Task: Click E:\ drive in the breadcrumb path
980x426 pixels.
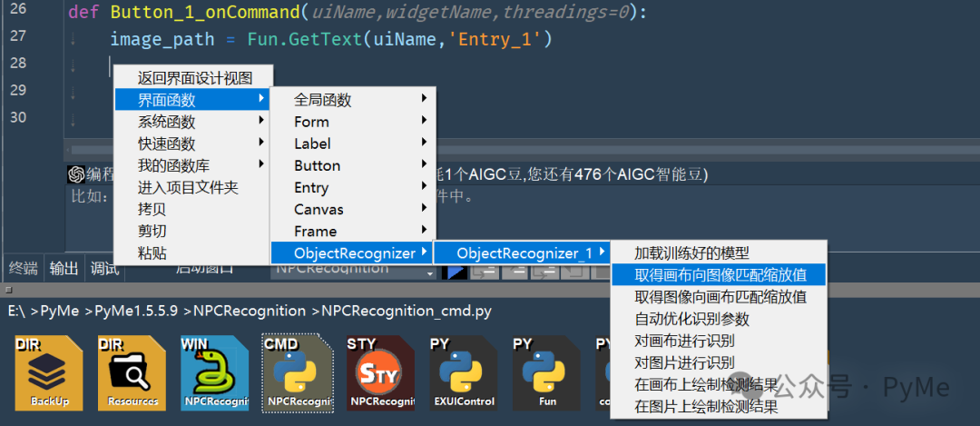Action: click(x=17, y=311)
